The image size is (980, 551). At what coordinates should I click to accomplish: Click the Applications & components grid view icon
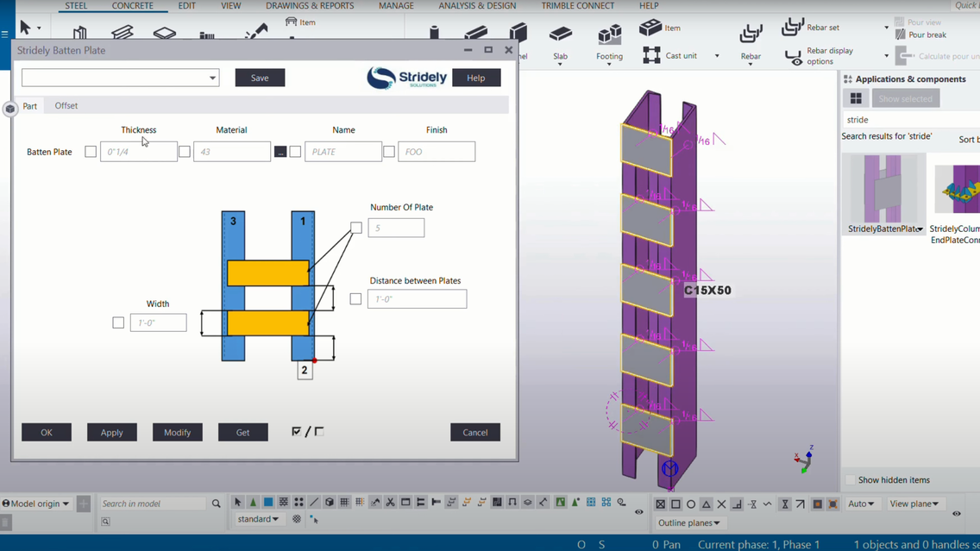click(856, 98)
